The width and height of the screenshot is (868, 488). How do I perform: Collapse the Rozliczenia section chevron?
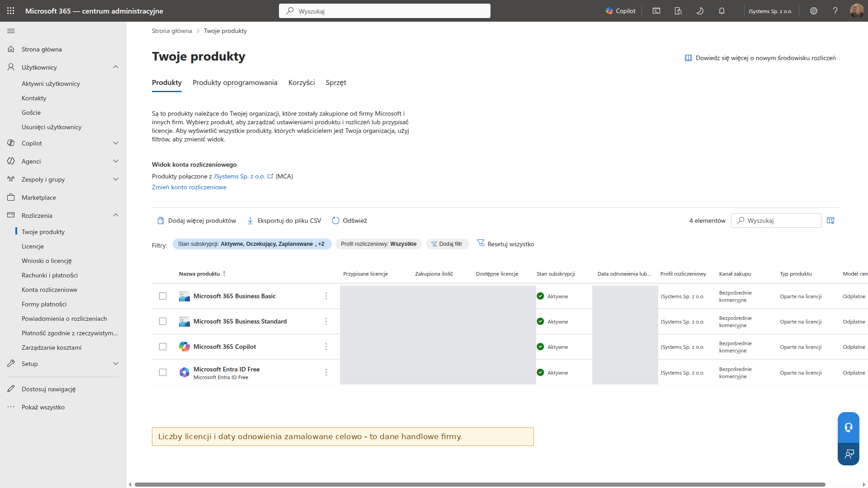click(x=116, y=215)
